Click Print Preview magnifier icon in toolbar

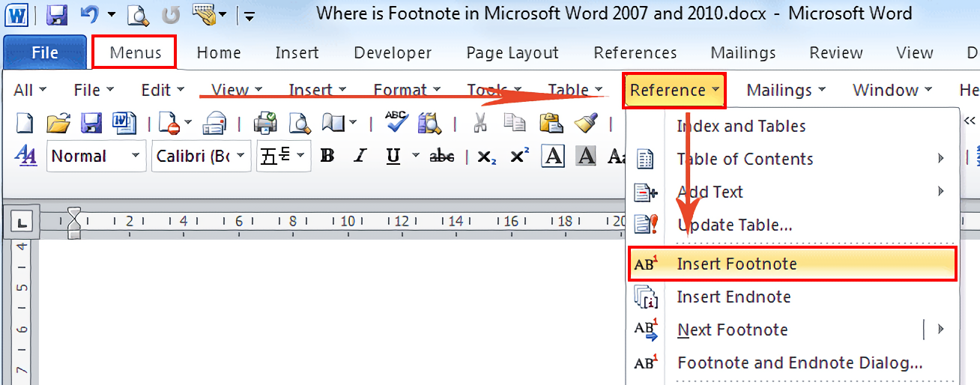point(300,123)
